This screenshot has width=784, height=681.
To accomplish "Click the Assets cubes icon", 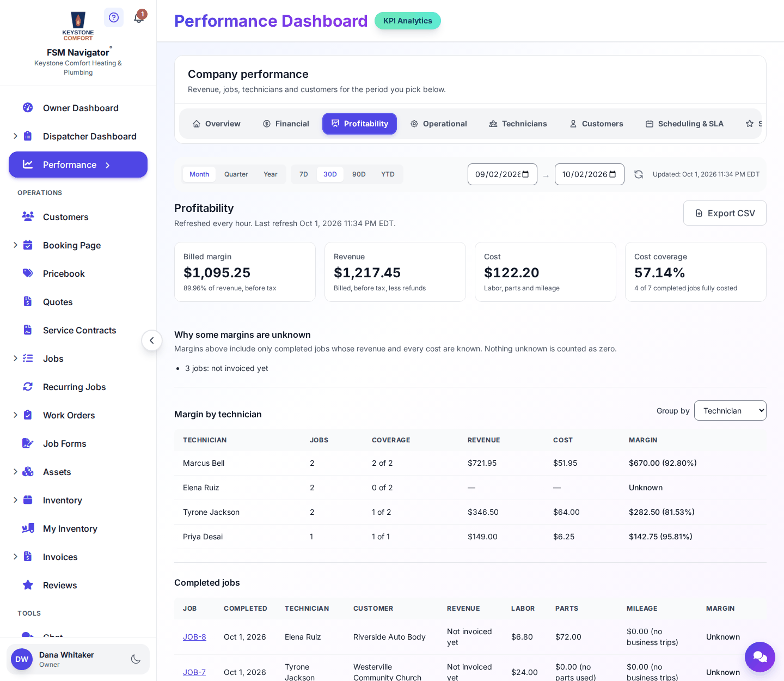I will [28, 471].
